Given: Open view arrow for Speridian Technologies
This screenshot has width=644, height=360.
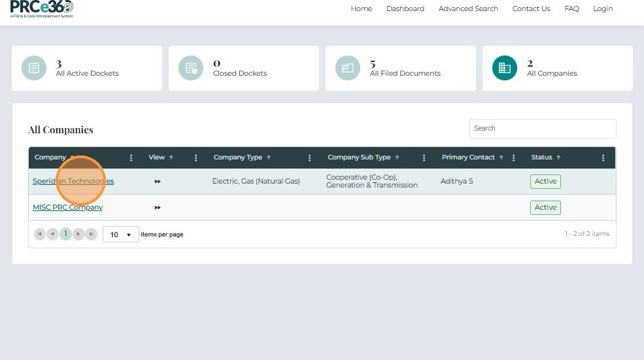Looking at the screenshot, I should pyautogui.click(x=158, y=182).
